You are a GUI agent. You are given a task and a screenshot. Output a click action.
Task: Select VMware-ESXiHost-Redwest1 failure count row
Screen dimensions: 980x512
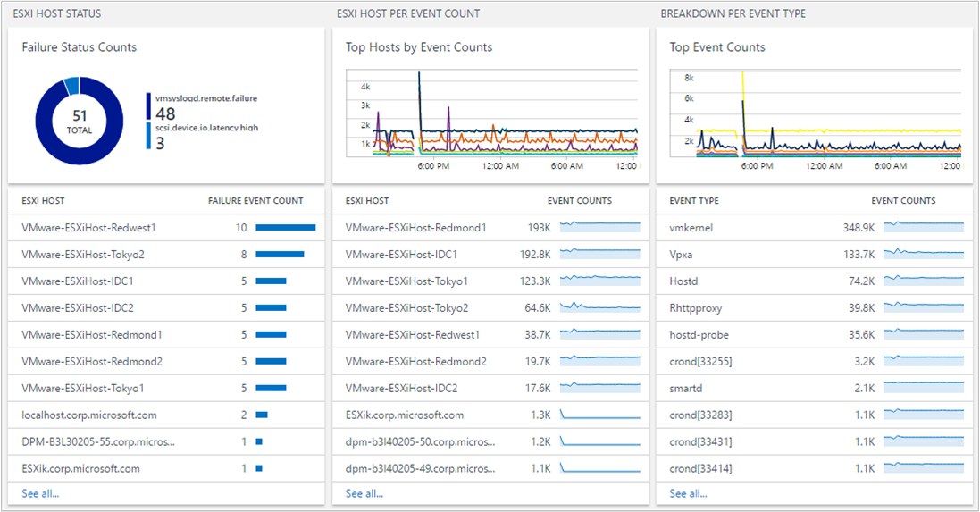coord(166,228)
